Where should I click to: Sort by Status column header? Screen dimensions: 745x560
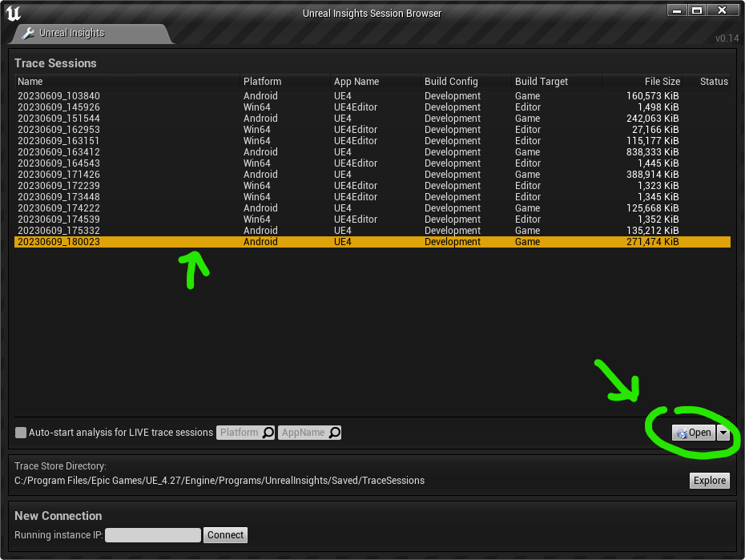tap(707, 81)
